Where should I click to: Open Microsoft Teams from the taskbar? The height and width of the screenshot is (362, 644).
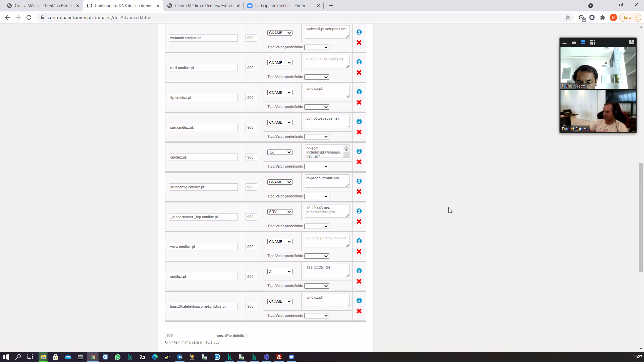pyautogui.click(x=267, y=357)
